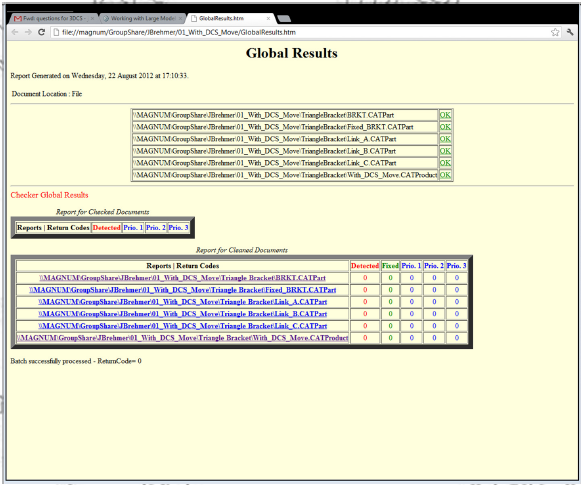
Task: Click Batch successfully processed ReturnCode line
Action: (76, 361)
